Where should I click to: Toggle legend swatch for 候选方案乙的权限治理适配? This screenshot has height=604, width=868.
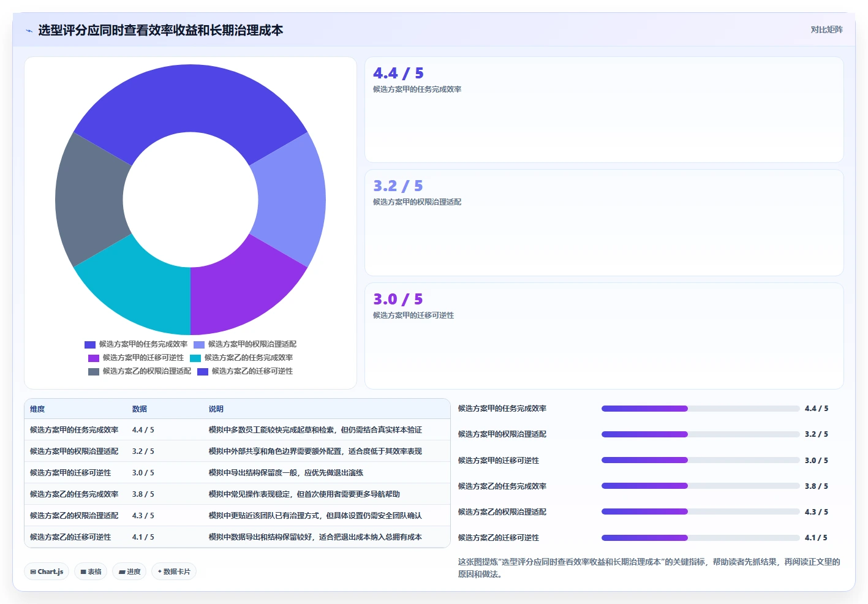pyautogui.click(x=94, y=372)
